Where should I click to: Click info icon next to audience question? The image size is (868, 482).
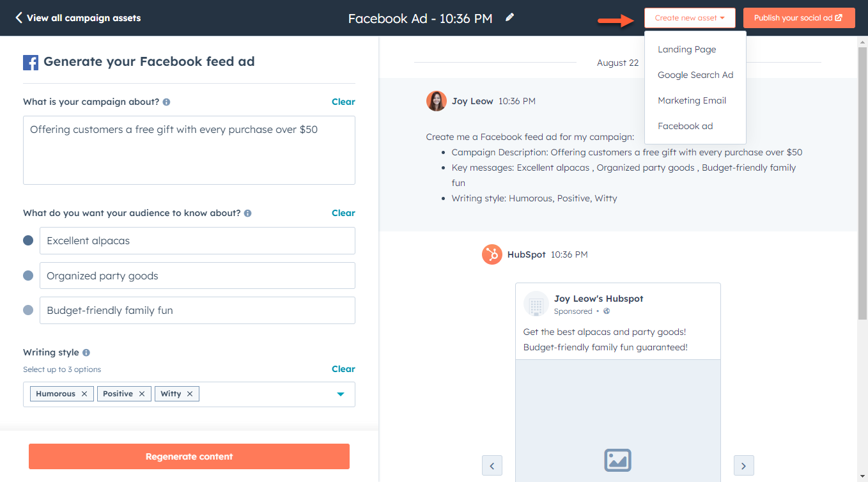tap(247, 214)
